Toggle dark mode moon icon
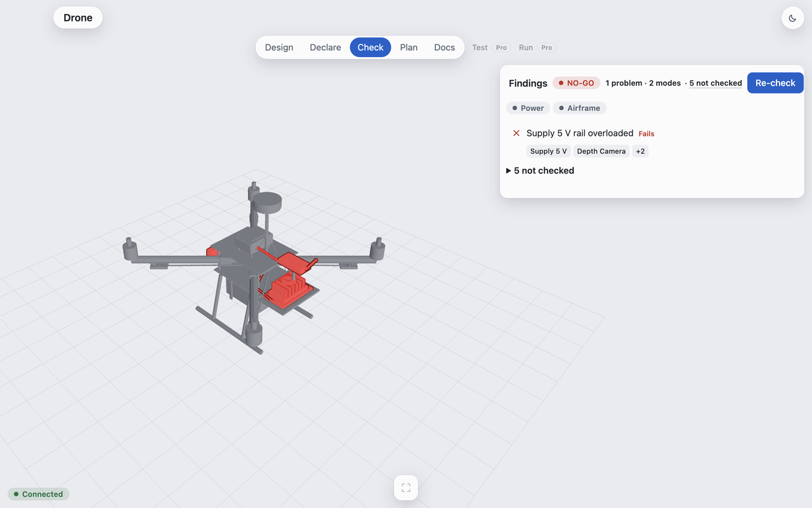Screen dimensions: 812x508 792,18
